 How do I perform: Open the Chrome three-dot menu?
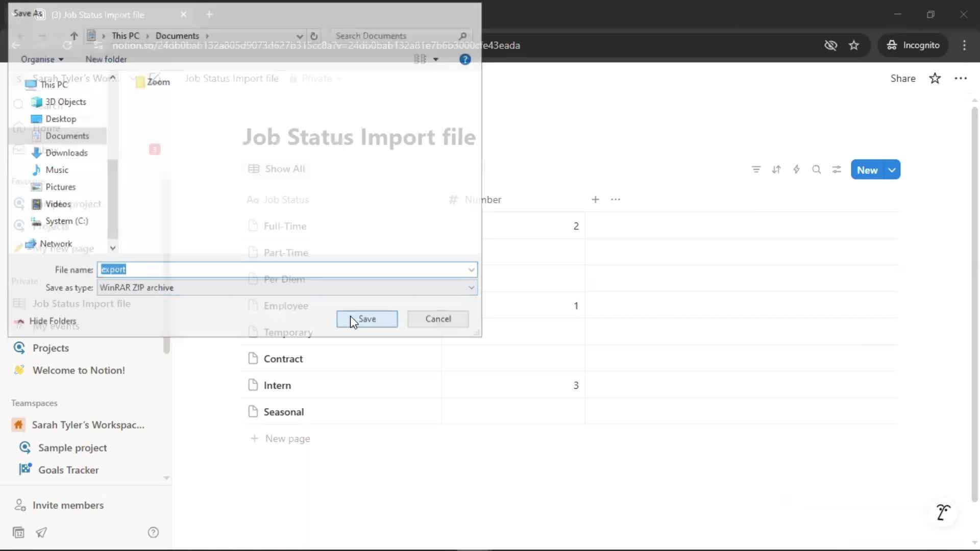point(964,45)
